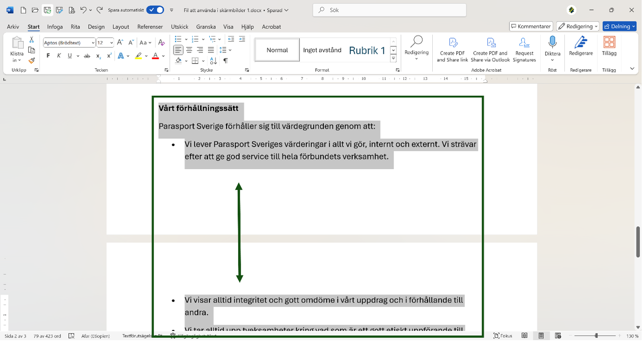Image resolution: width=644 pixels, height=342 pixels.
Task: Open the Granska tab
Action: point(206,27)
